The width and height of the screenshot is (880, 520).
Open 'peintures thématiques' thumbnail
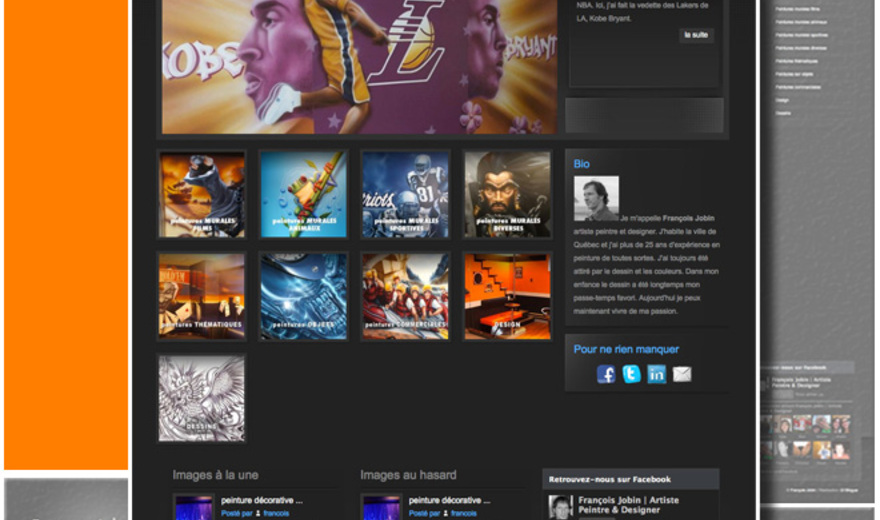[x=202, y=296]
